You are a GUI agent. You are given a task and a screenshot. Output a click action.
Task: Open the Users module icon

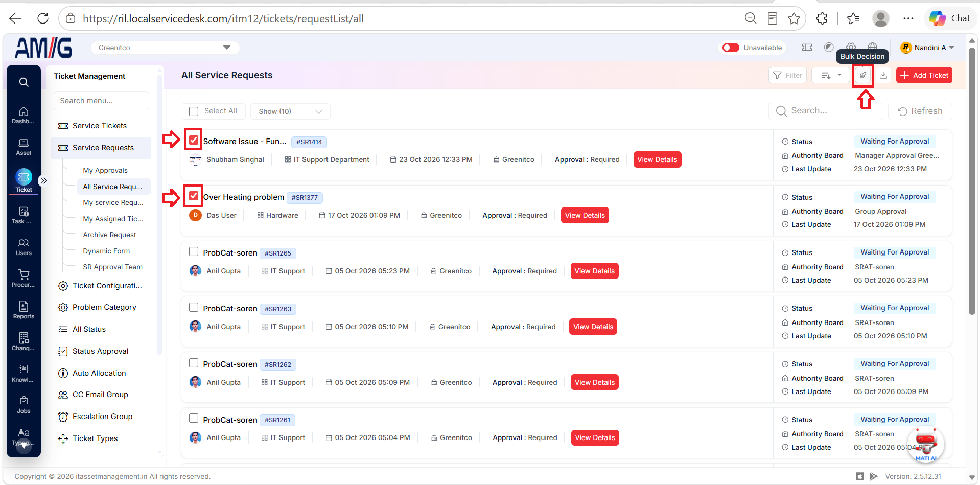pyautogui.click(x=24, y=247)
